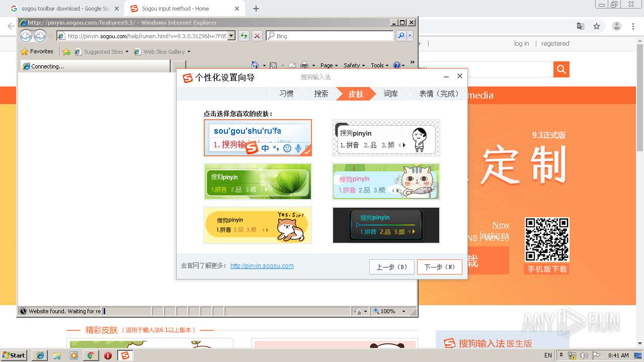The height and width of the screenshot is (362, 644).
Task: Click the Bing search magnifier button
Action: pos(400,36)
